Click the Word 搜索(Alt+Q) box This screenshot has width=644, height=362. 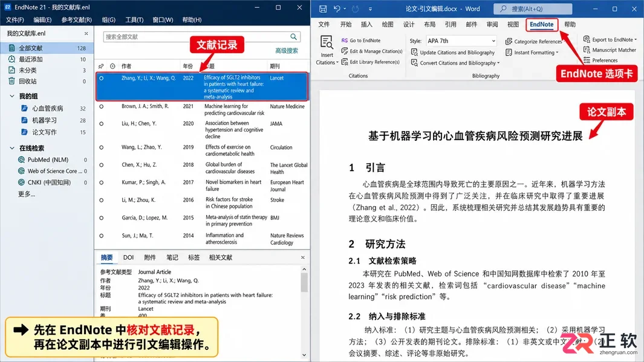(x=533, y=8)
